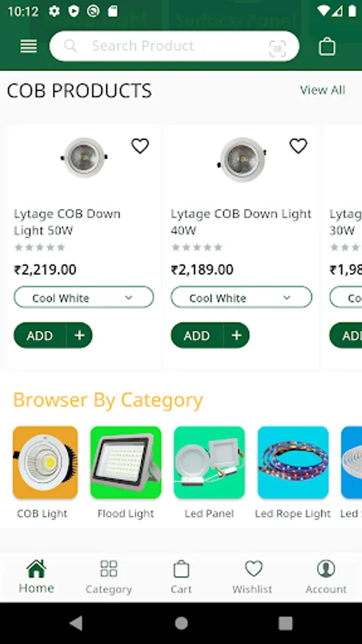
Task: Click plus icon for COB Down Light 40W
Action: tap(236, 336)
